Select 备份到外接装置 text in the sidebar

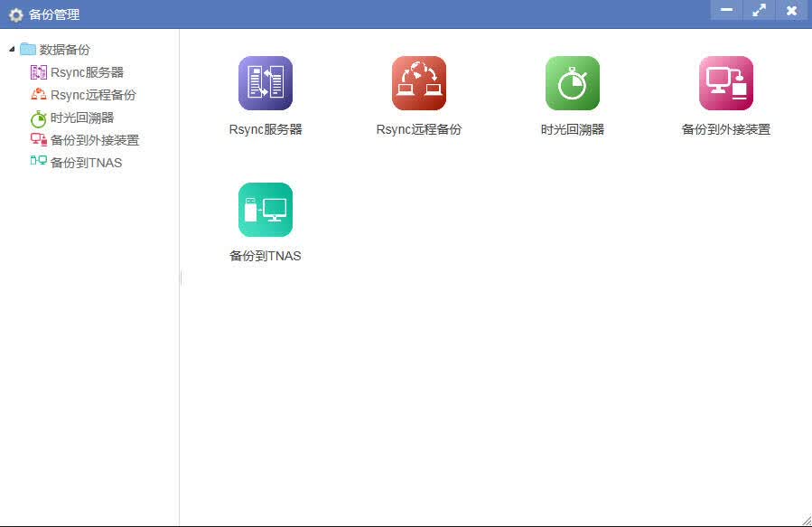pyautogui.click(x=95, y=140)
